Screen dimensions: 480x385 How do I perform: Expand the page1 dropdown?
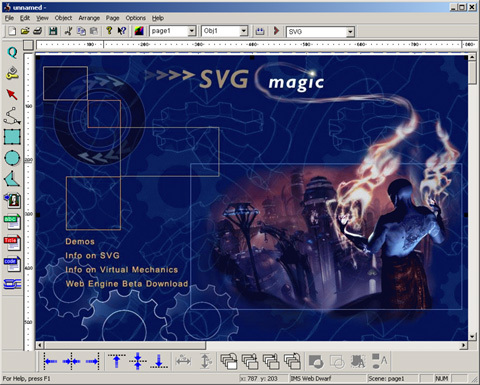(x=192, y=31)
